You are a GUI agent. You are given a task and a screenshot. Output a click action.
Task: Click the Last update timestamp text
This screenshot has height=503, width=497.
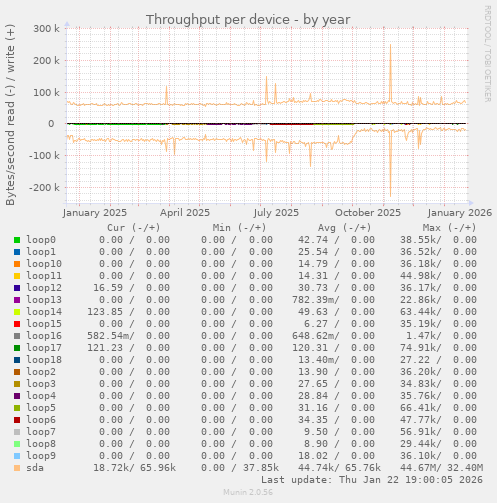[x=372, y=480]
